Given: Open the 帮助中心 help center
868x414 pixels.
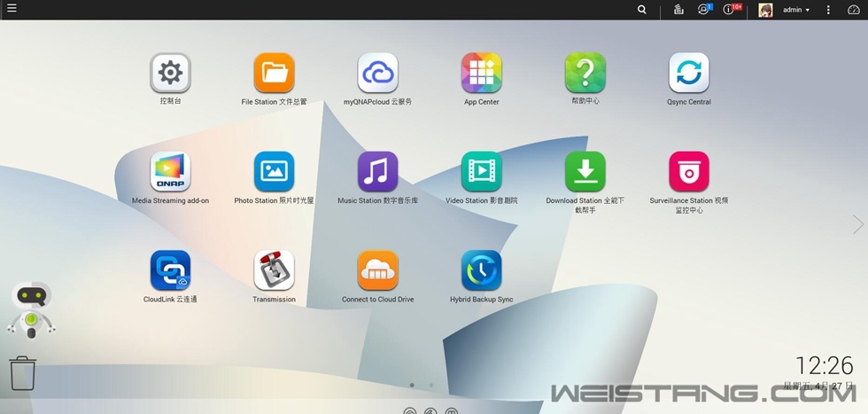Looking at the screenshot, I should pyautogui.click(x=585, y=73).
